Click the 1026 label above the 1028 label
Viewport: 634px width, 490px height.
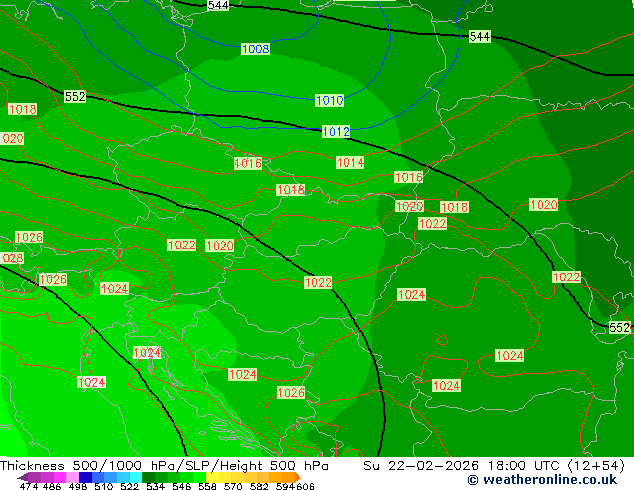[x=29, y=237]
